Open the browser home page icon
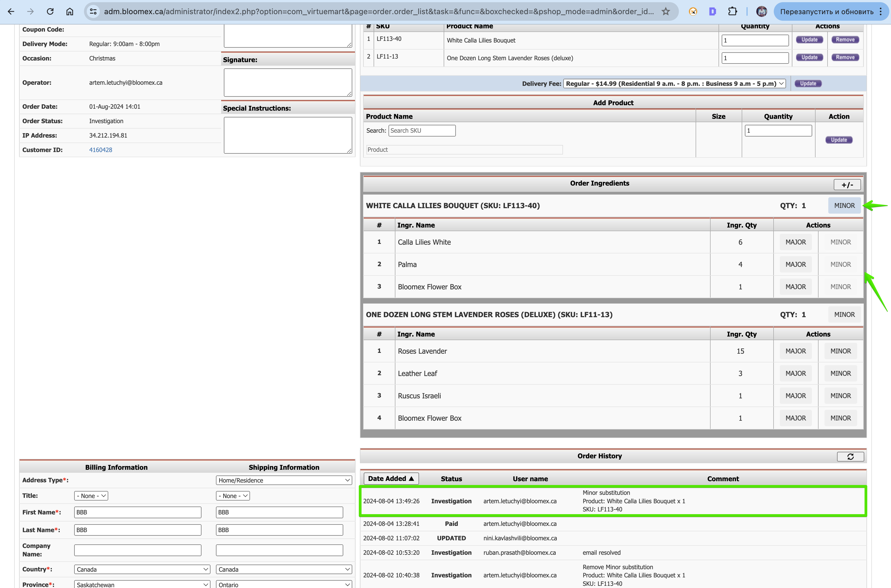The height and width of the screenshot is (588, 891). [x=70, y=12]
